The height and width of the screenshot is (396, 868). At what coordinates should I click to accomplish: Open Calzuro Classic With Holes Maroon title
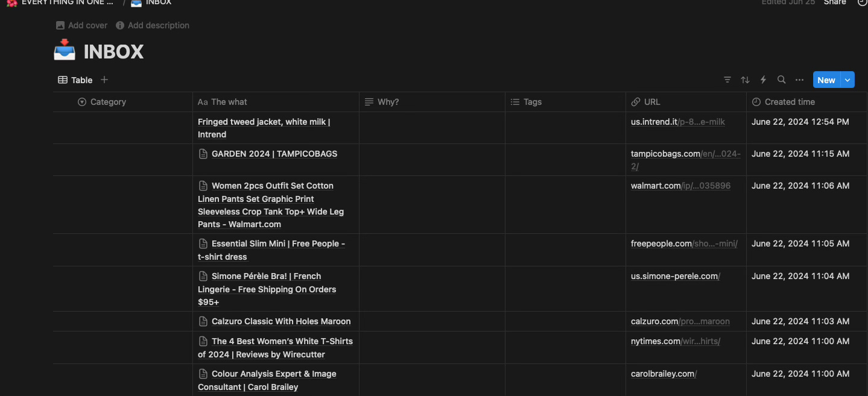coord(281,321)
